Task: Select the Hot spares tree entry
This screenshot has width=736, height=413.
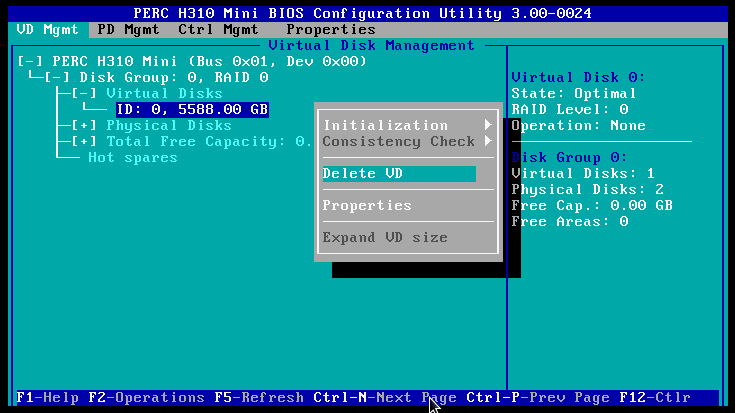Action: [132, 157]
